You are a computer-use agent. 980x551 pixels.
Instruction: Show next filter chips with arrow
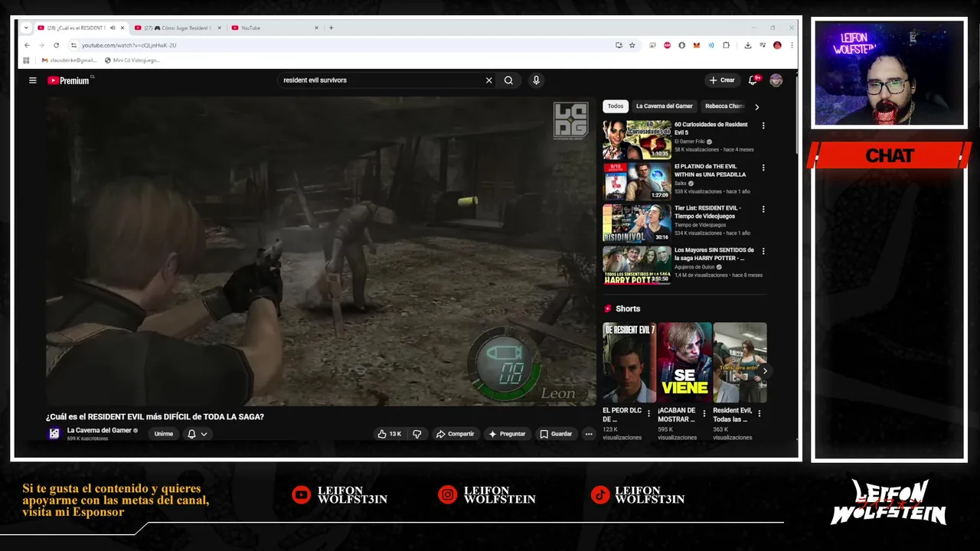757,107
